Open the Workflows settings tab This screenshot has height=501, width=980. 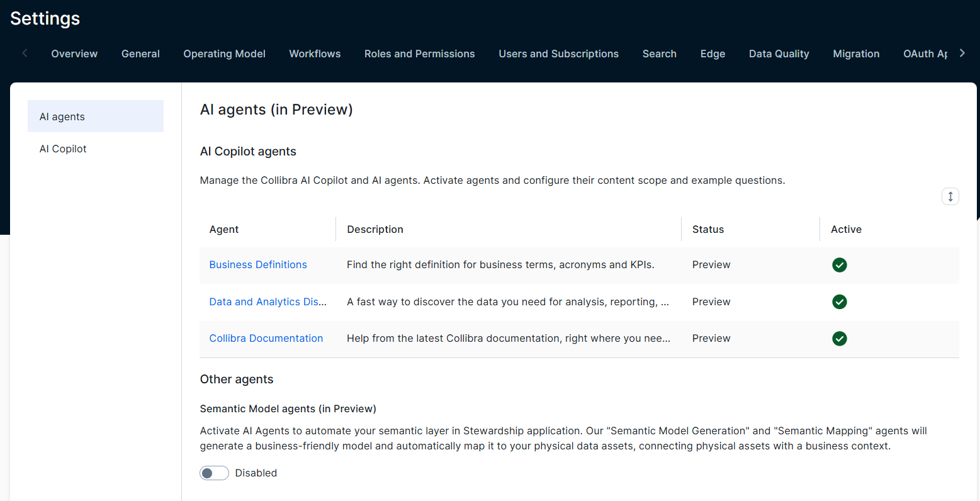click(315, 54)
